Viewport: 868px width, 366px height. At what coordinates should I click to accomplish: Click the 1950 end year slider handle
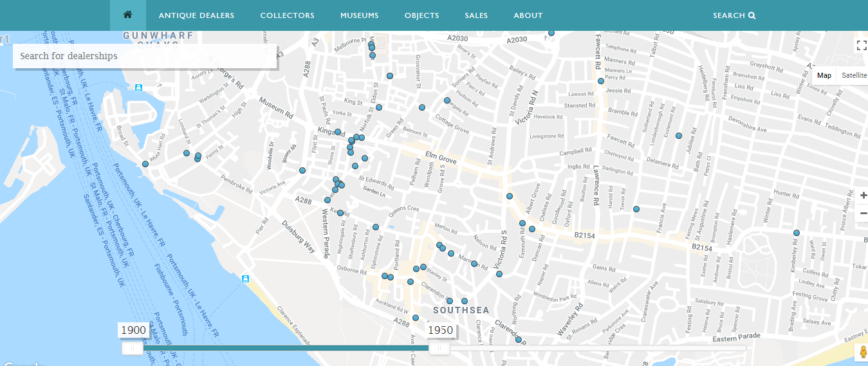(x=439, y=348)
